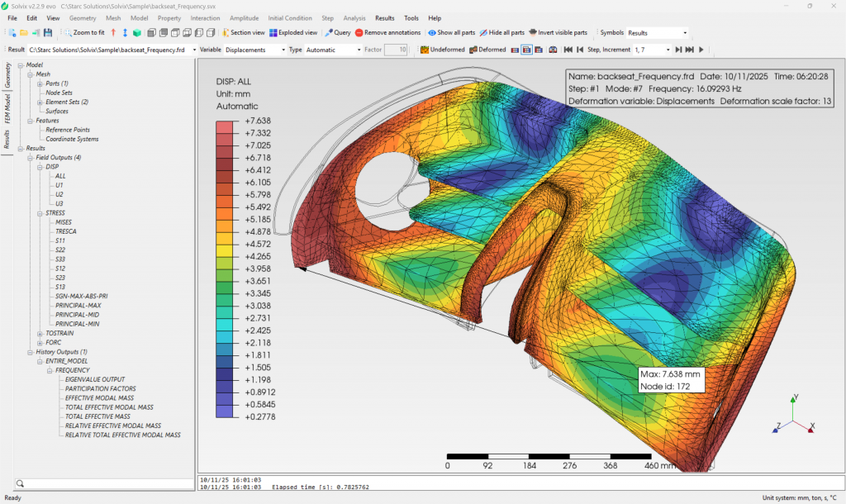
Task: Jump to the first step increment
Action: coord(568,50)
